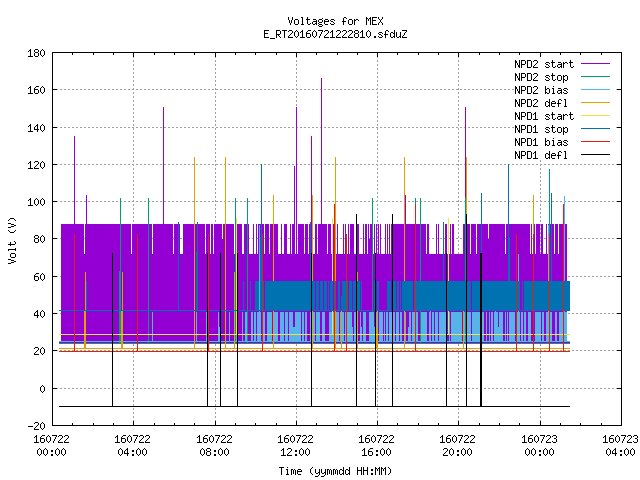Screen dimensions: 640x480
Task: Click the 120 y-axis tick label
Action: 36,165
